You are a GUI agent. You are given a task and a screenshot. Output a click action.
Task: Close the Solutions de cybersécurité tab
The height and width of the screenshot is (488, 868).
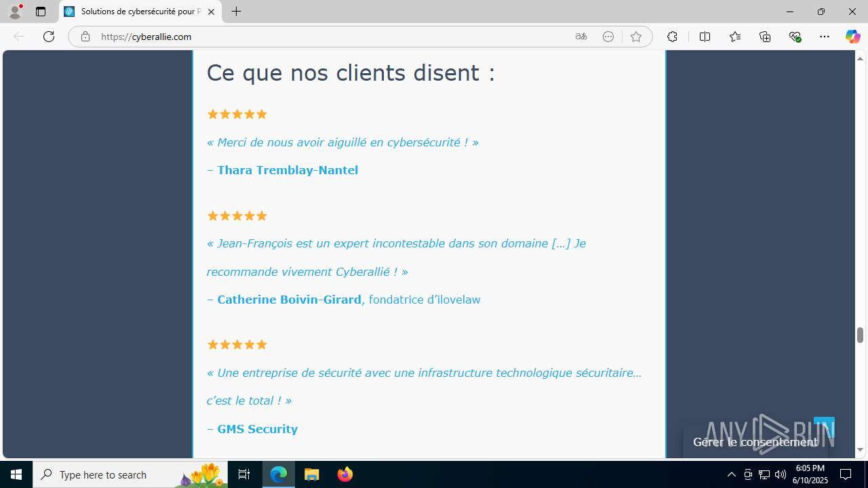click(x=211, y=12)
